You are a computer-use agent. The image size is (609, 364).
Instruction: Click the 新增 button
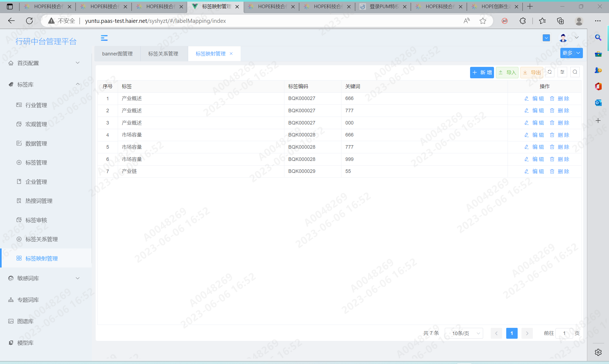click(x=482, y=72)
